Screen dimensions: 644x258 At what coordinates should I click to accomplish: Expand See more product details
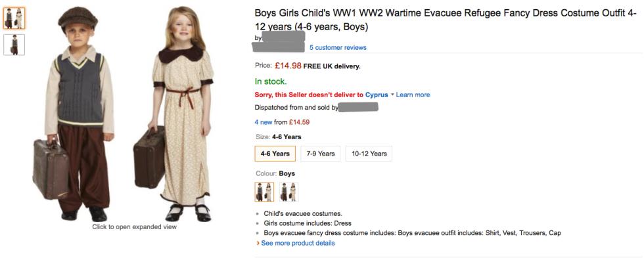click(x=298, y=244)
